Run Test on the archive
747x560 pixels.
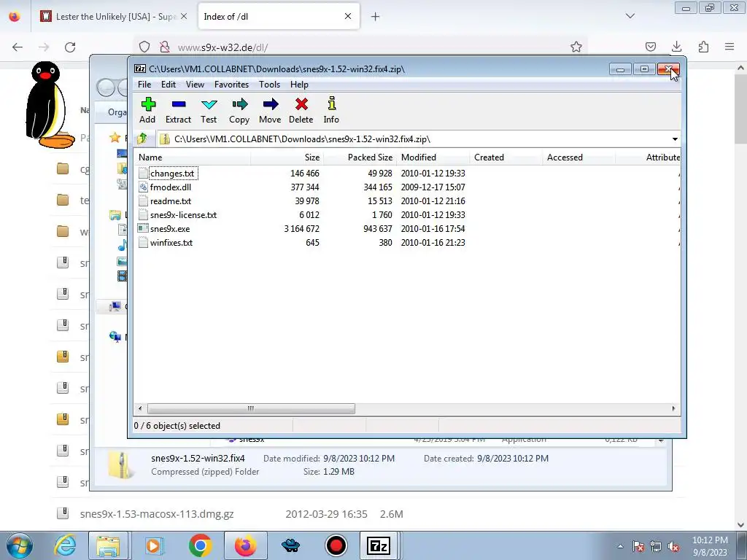(x=209, y=111)
